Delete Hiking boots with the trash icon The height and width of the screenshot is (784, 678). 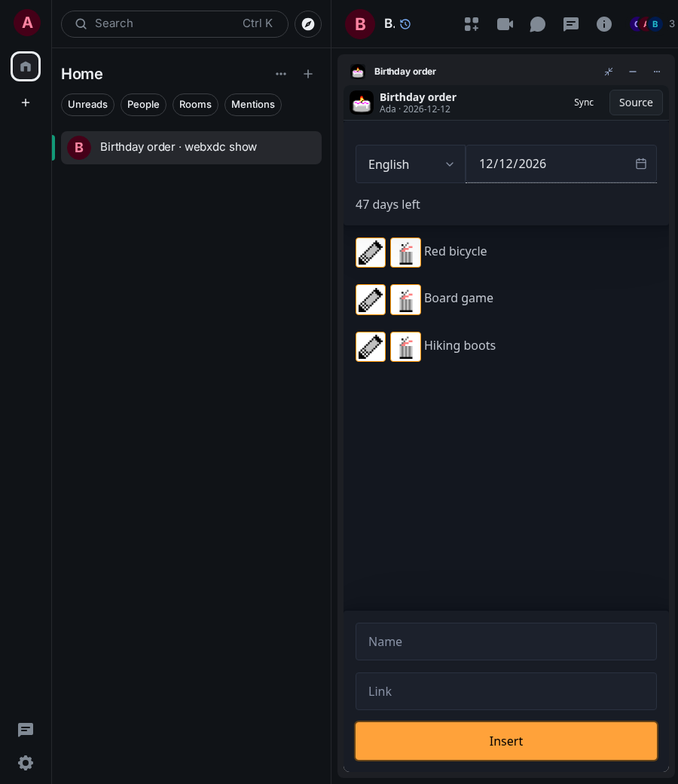(x=405, y=347)
